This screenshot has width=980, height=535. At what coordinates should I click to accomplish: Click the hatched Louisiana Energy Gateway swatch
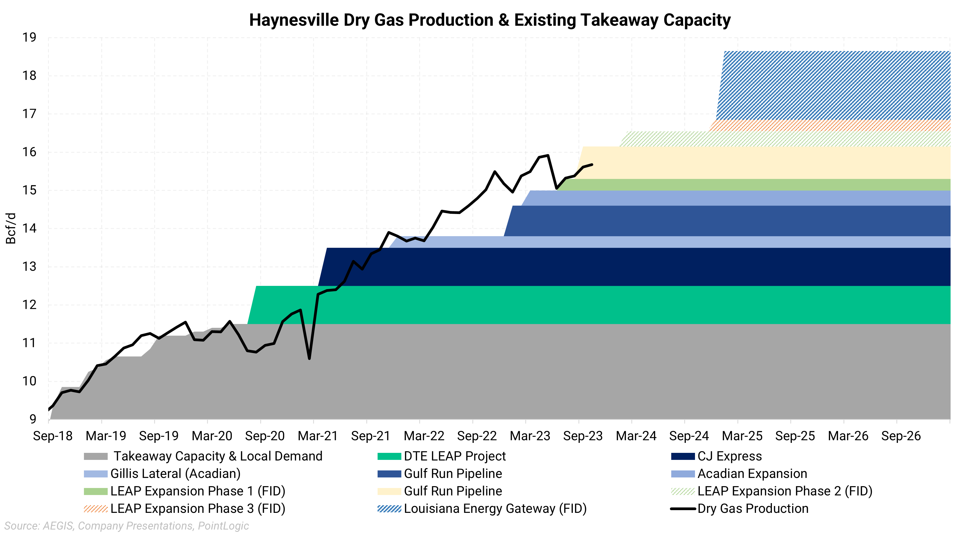389,509
